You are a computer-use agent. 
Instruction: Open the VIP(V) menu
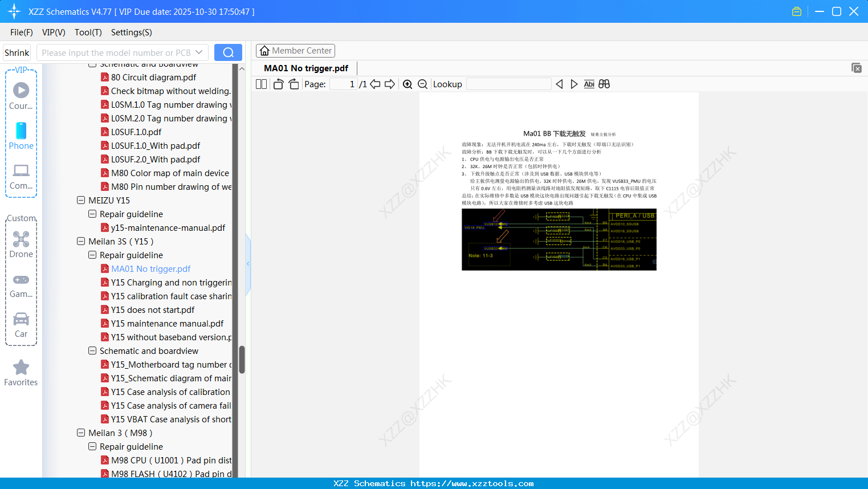54,32
